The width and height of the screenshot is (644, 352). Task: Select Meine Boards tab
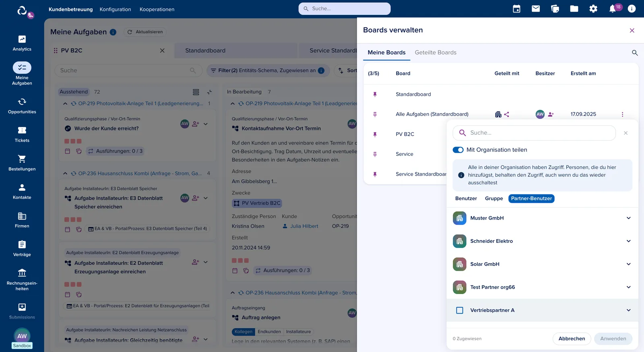pyautogui.click(x=386, y=53)
